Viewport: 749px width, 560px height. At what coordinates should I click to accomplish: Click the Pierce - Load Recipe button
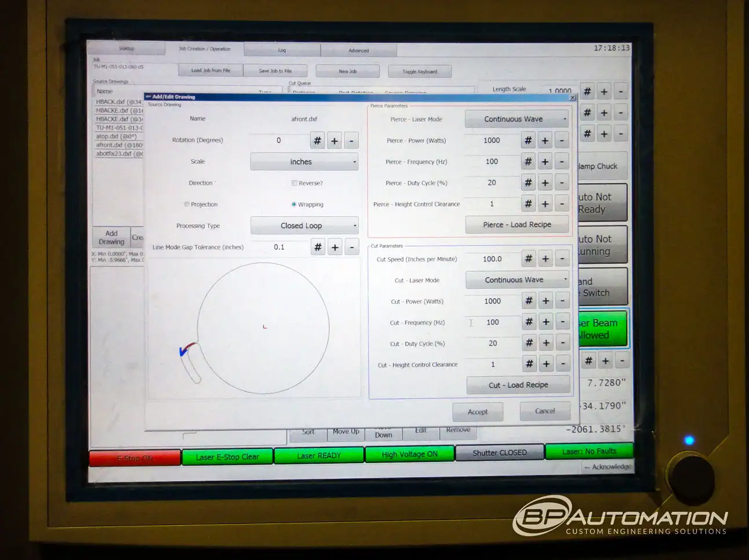[517, 224]
